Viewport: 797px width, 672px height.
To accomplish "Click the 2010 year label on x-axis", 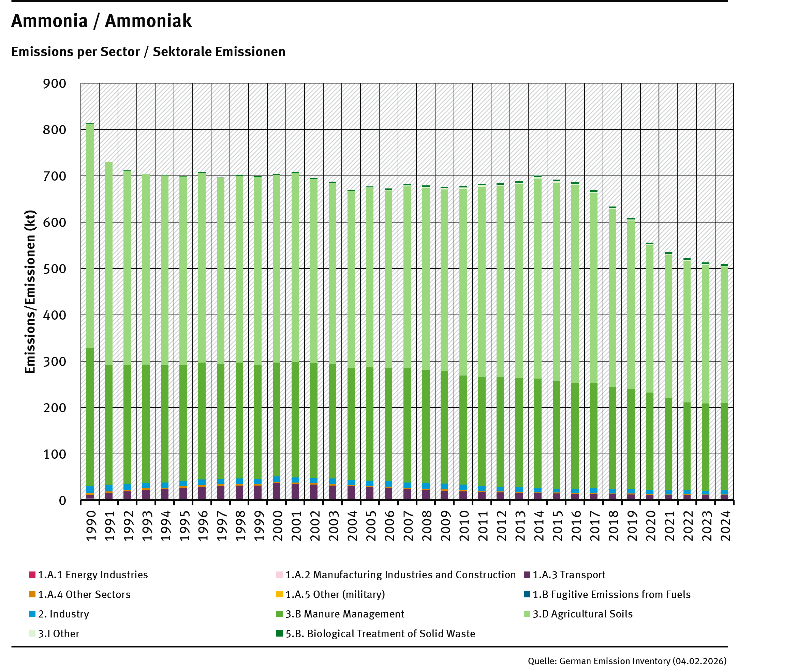I will coord(463,526).
